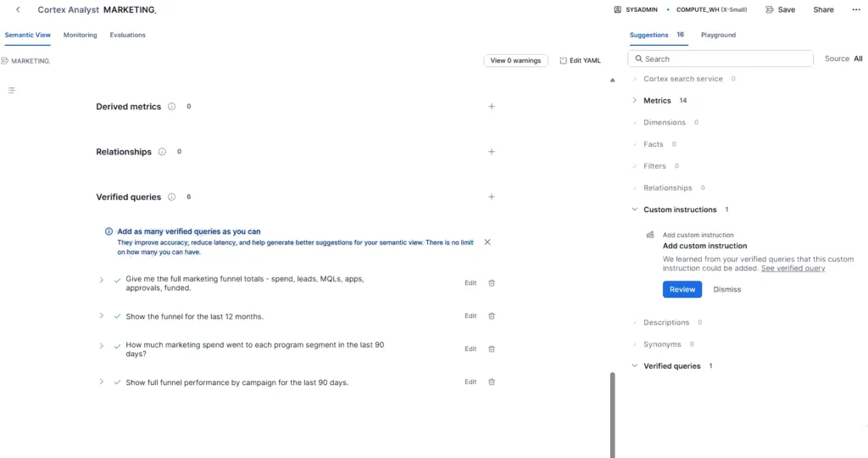
Task: Expand the program segment spend query row
Action: coord(102,345)
